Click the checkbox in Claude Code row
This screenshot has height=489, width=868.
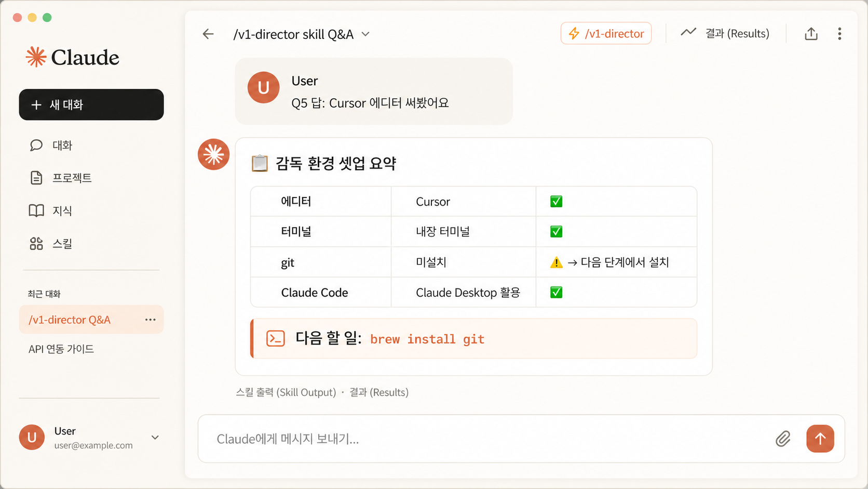tap(557, 292)
